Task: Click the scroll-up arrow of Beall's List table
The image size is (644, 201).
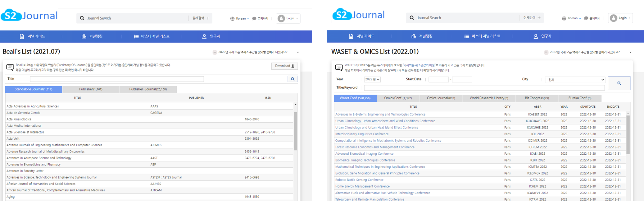Action: pyautogui.click(x=296, y=105)
